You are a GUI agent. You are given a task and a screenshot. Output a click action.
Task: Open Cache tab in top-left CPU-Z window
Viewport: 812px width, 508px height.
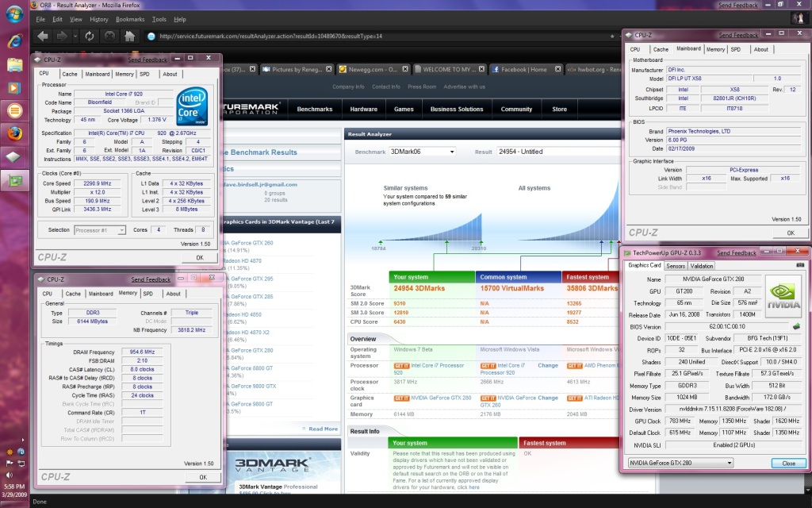coord(70,74)
